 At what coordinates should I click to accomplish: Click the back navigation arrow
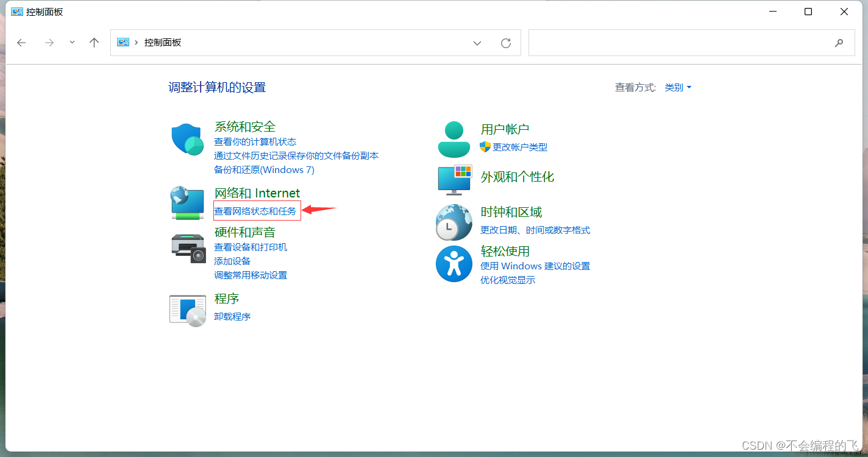pos(21,43)
